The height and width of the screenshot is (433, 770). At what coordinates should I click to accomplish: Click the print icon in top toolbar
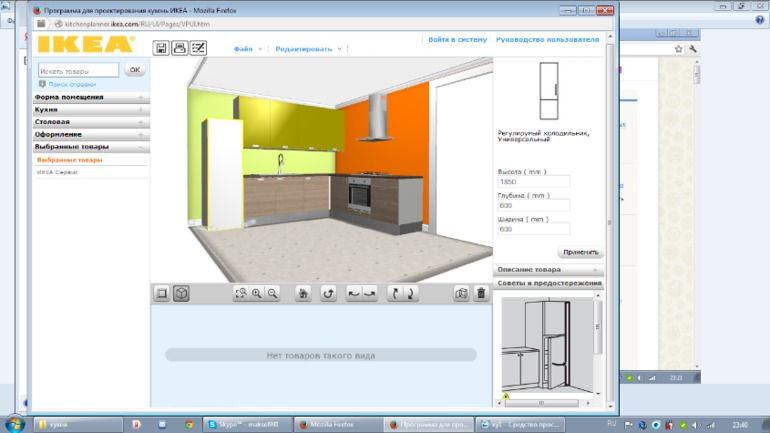point(179,48)
